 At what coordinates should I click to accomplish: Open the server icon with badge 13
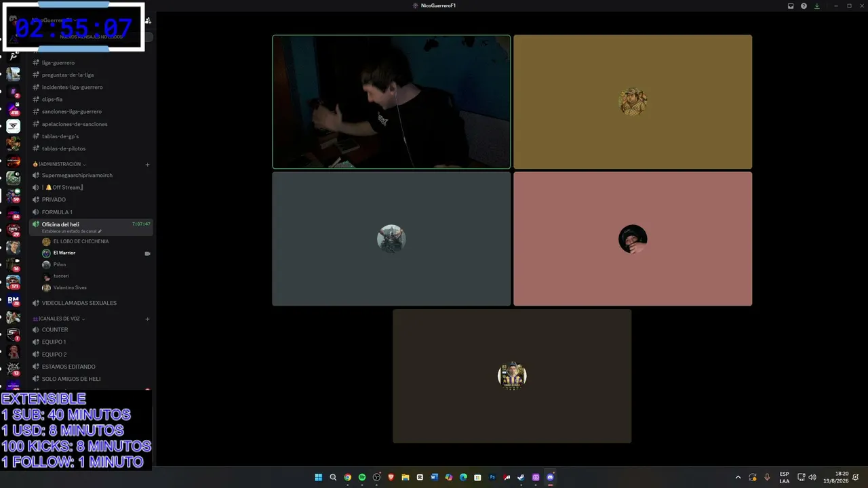pyautogui.click(x=14, y=369)
